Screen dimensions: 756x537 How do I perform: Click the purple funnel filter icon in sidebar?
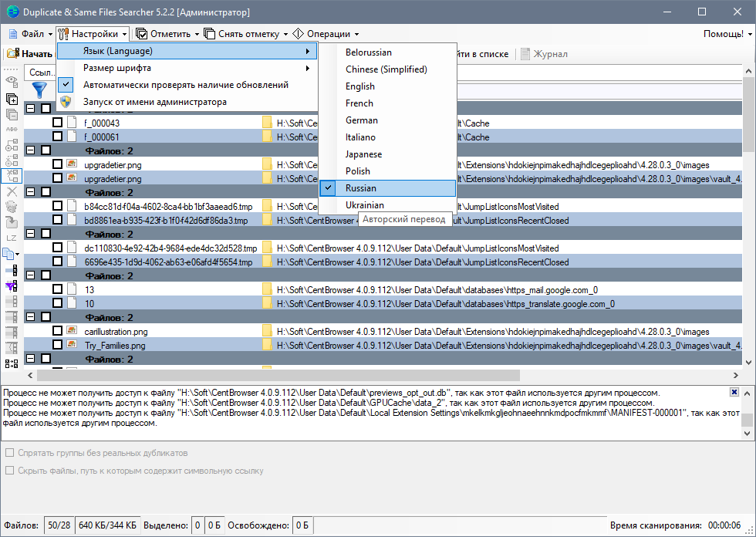(12, 285)
